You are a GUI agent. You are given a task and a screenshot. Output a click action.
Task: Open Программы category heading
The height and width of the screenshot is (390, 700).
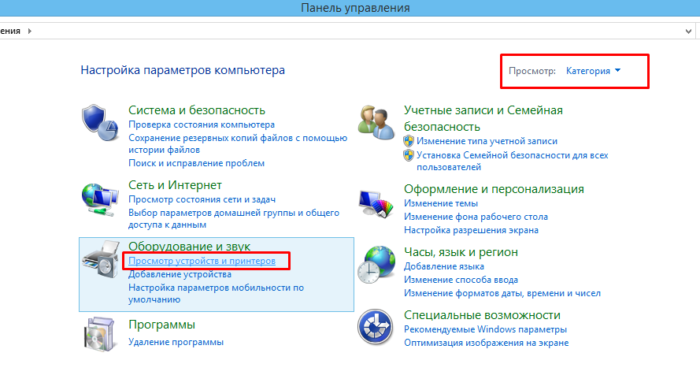point(162,324)
